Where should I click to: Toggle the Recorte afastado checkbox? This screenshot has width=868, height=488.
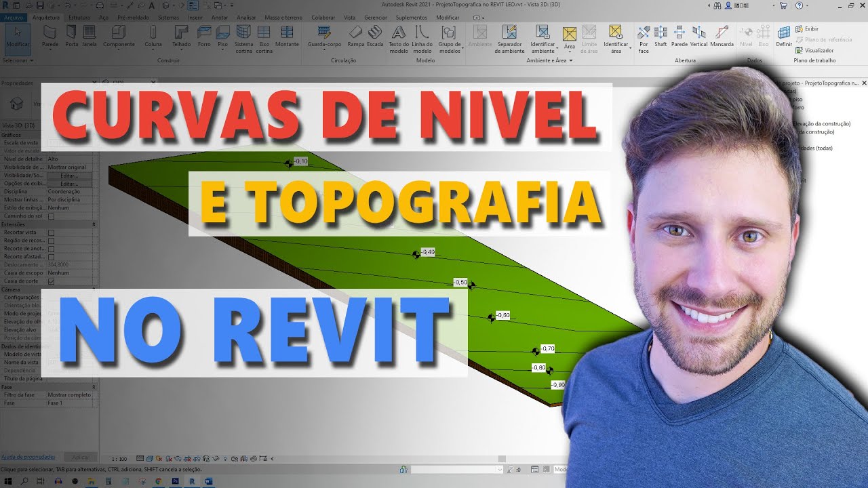51,257
